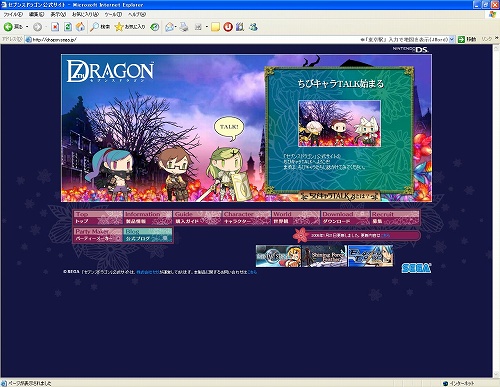Click the brown-haired chibi with glasses

174,174
